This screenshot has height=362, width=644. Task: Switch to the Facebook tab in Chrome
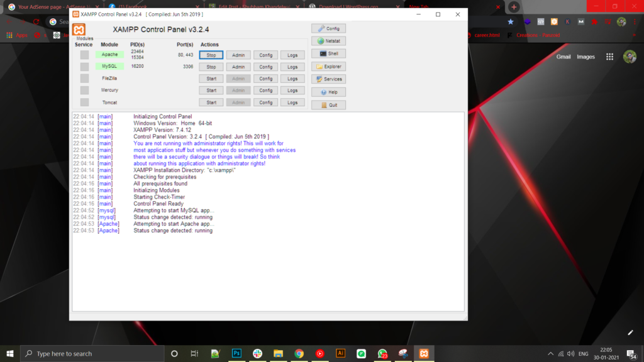point(153,7)
